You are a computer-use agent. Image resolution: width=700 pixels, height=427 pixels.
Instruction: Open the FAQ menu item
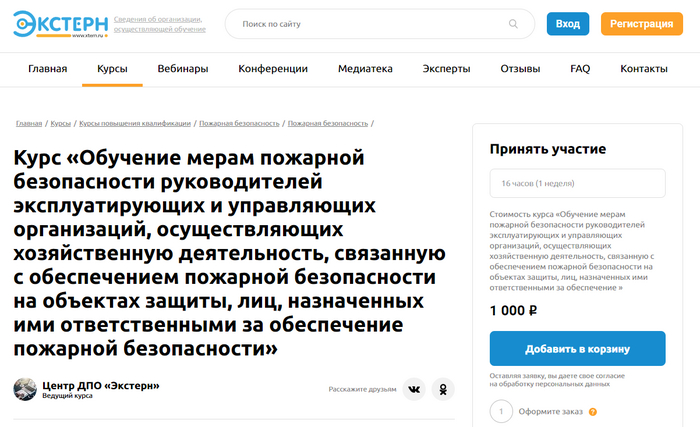tap(580, 69)
